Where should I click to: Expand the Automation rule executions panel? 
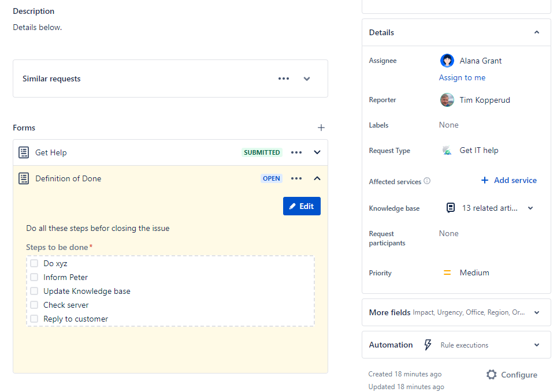click(x=537, y=345)
